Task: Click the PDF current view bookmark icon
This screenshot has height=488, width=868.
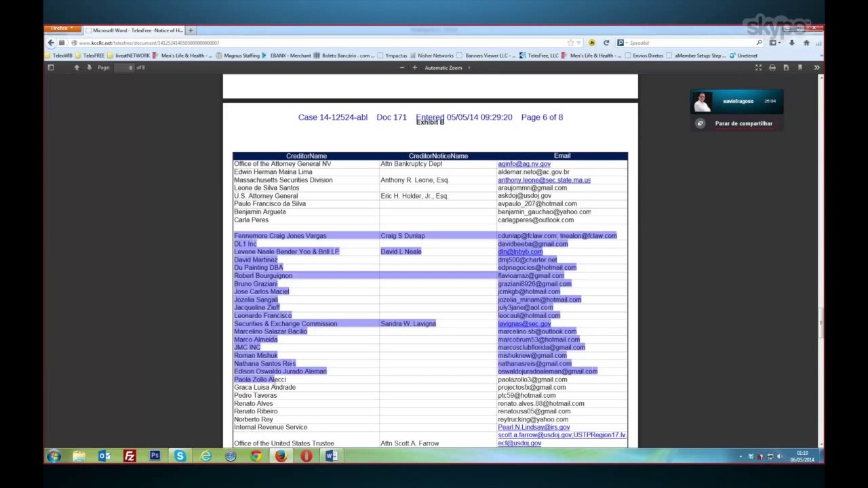Action: (x=800, y=68)
